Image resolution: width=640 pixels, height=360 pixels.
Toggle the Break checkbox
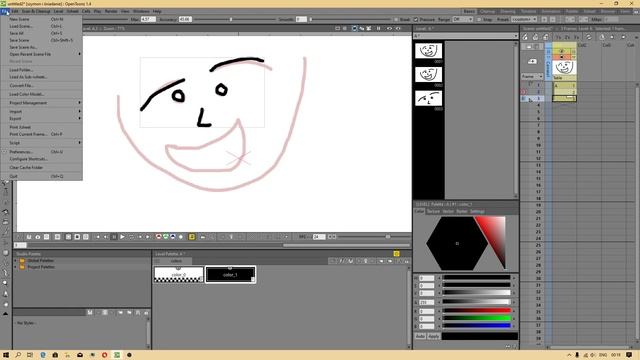coord(396,20)
